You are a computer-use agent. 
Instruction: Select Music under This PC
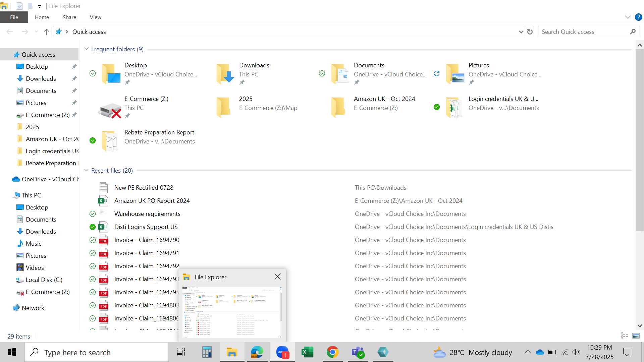point(34,243)
